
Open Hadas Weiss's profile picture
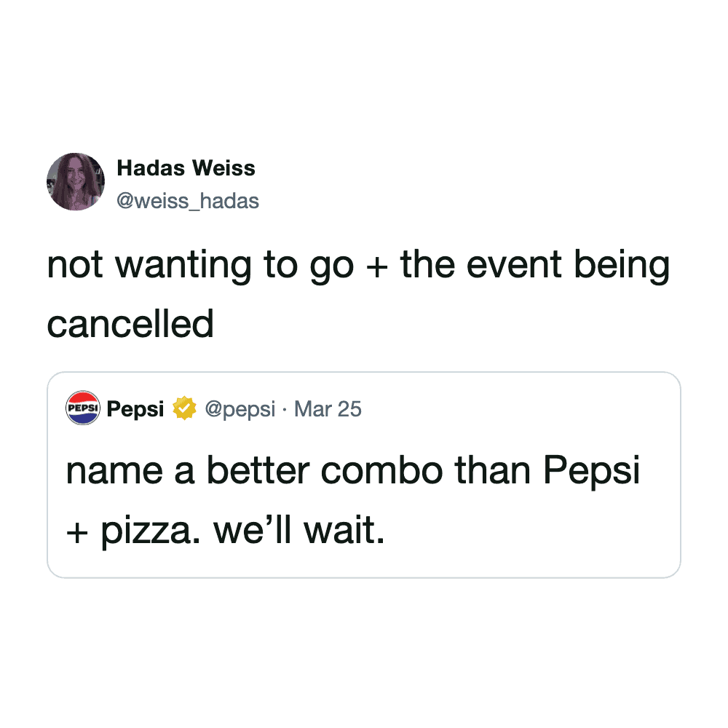point(76,182)
